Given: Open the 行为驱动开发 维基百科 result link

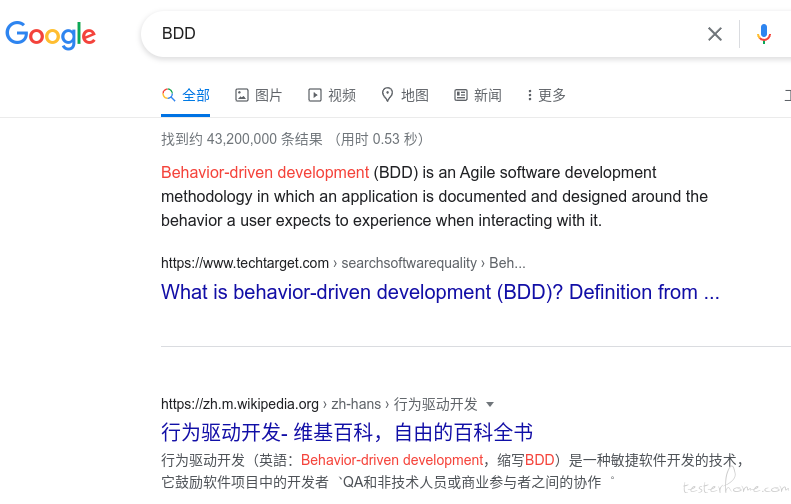Looking at the screenshot, I should point(347,432).
